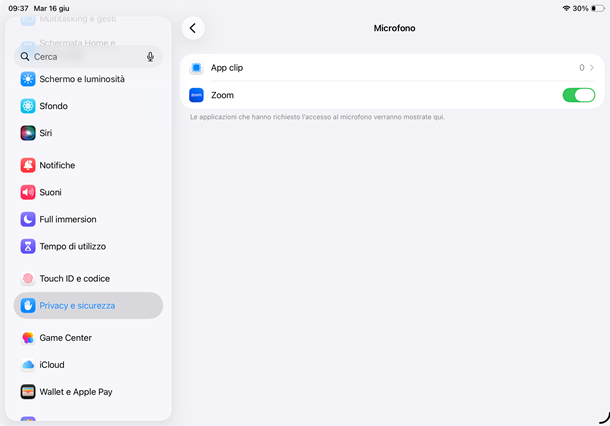This screenshot has width=610, height=426.
Task: Select Privacy e sicurezza in sidebar
Action: pos(88,306)
